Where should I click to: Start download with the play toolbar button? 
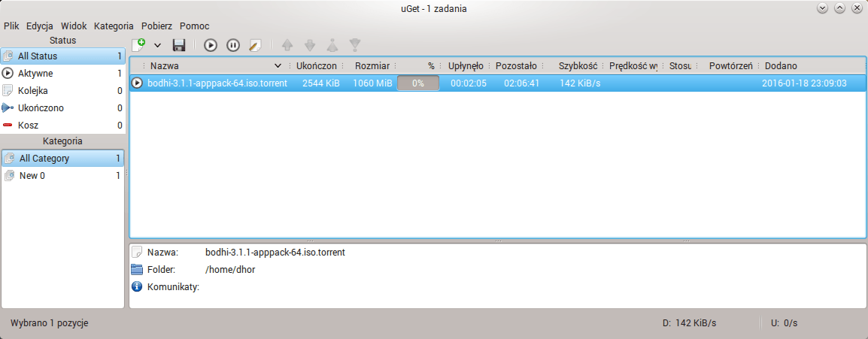(211, 45)
